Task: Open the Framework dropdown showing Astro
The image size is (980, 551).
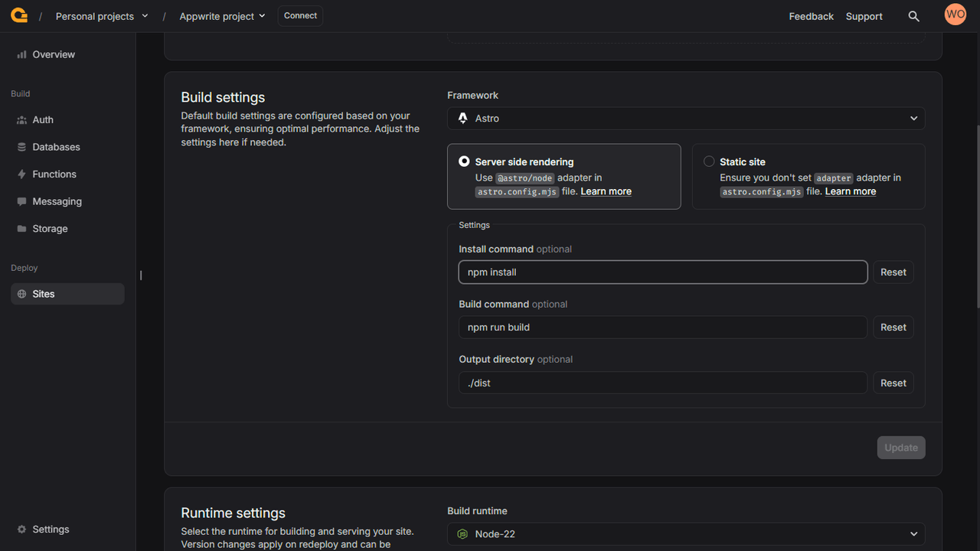Action: (x=685, y=118)
